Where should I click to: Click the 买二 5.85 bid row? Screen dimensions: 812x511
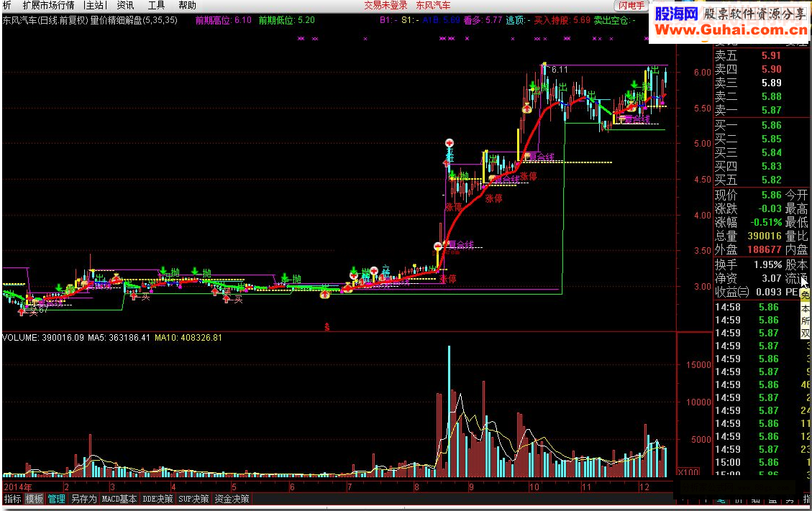point(748,139)
